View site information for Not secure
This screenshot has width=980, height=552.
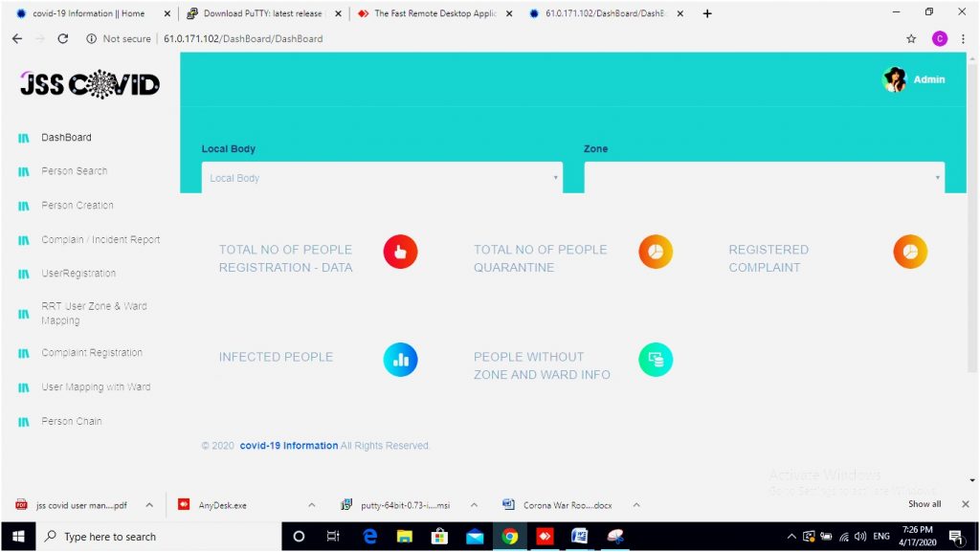coord(118,38)
